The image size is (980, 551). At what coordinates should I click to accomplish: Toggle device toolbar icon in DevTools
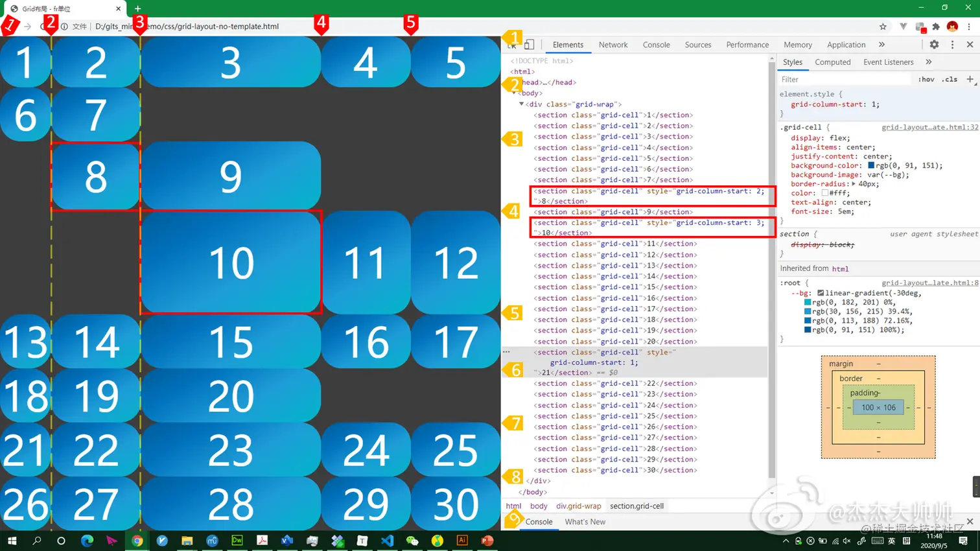coord(529,45)
